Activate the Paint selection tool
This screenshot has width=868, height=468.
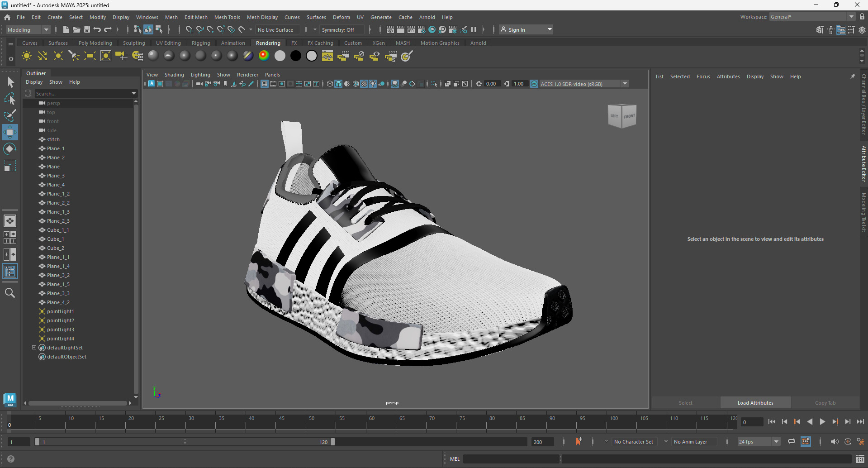10,115
